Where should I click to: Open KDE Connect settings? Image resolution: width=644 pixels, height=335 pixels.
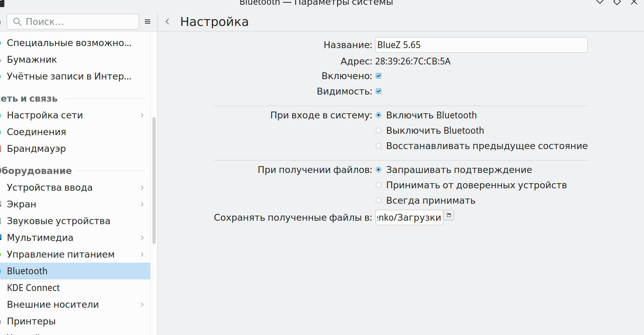pyautogui.click(x=33, y=288)
